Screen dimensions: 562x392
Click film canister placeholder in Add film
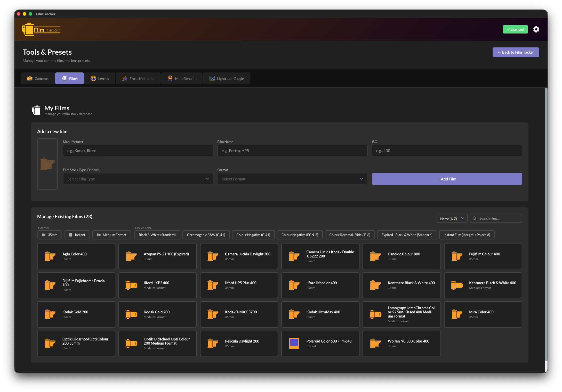[x=47, y=164]
